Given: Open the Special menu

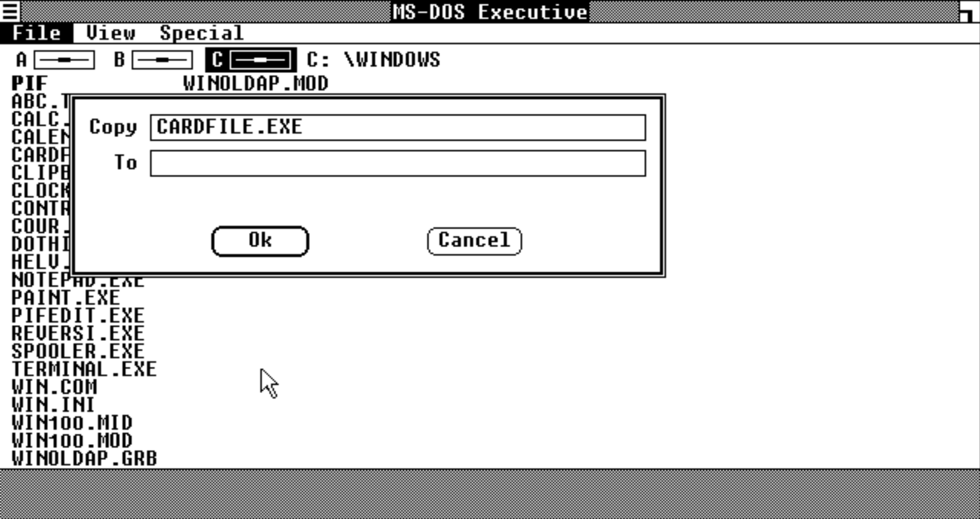Looking at the screenshot, I should [x=202, y=33].
